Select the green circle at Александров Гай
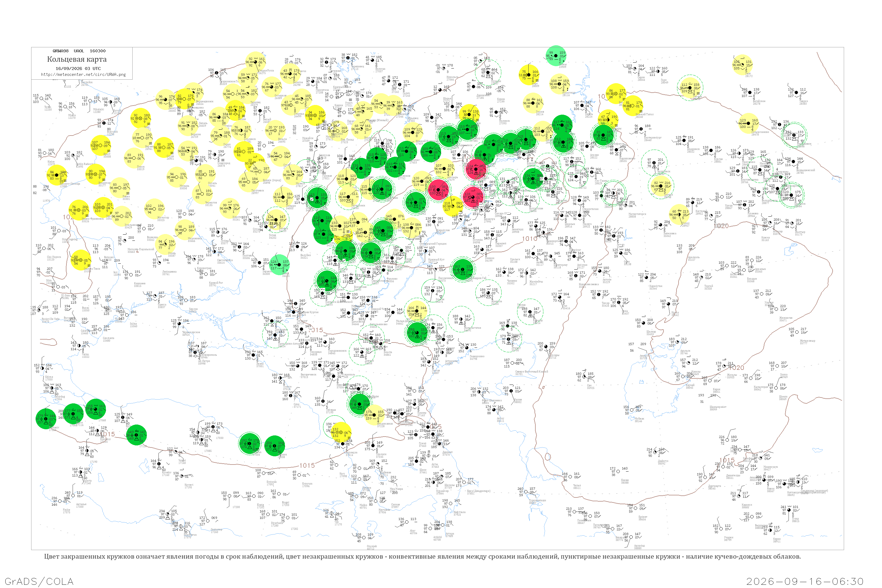This screenshot has width=882, height=588. (463, 269)
